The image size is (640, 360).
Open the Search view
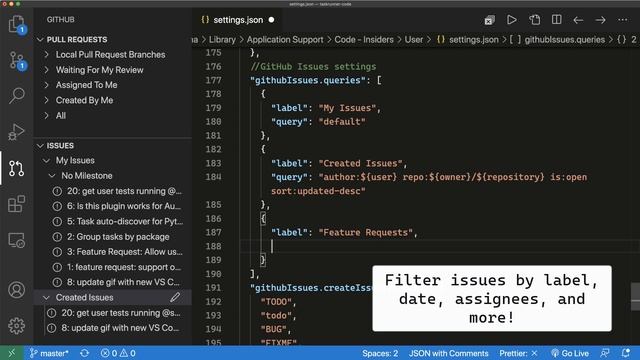point(16,96)
